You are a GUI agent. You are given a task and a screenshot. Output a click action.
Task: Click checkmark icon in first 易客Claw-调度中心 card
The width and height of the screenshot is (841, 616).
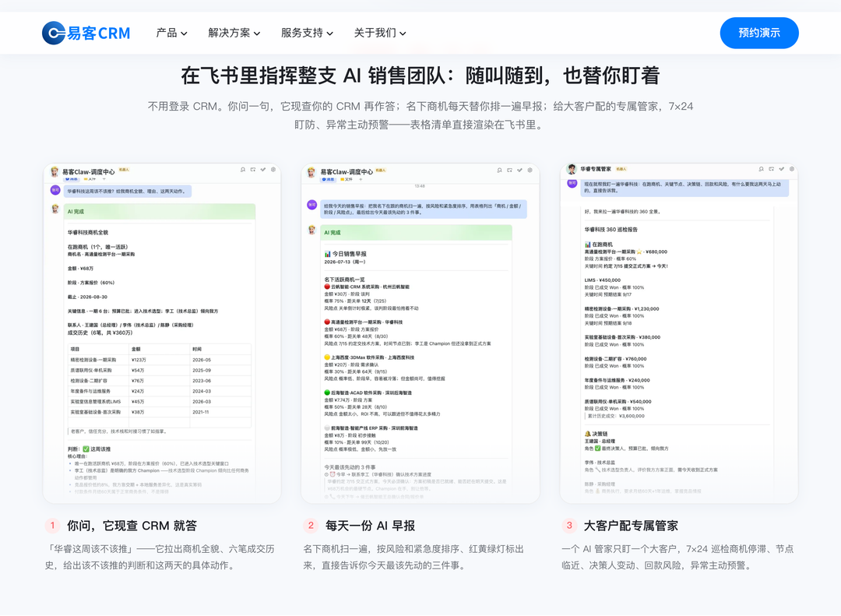coord(263,170)
